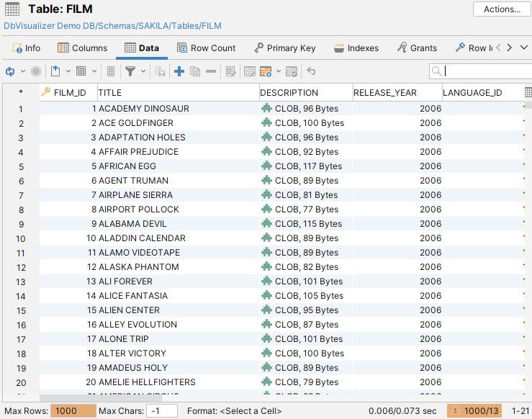Click the export data icon
This screenshot has width=532, height=419.
(55, 71)
